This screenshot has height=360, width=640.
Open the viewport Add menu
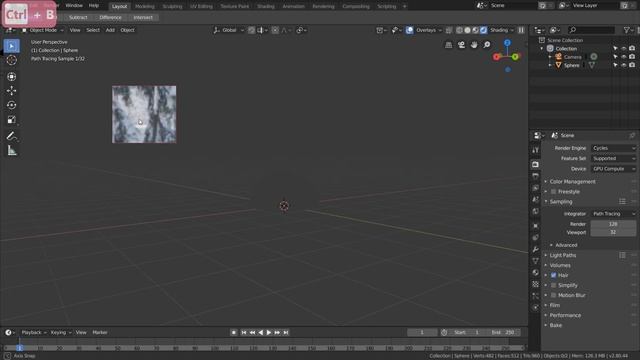click(110, 30)
